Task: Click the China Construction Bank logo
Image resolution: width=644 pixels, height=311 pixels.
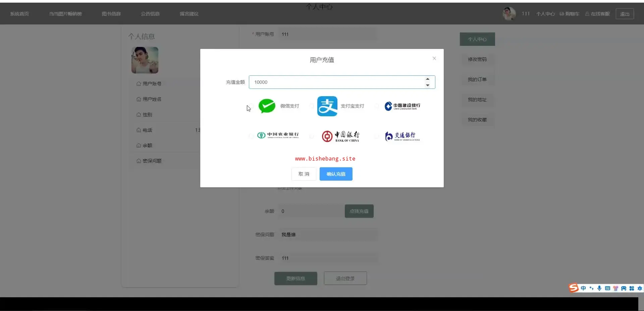Action: click(x=402, y=106)
